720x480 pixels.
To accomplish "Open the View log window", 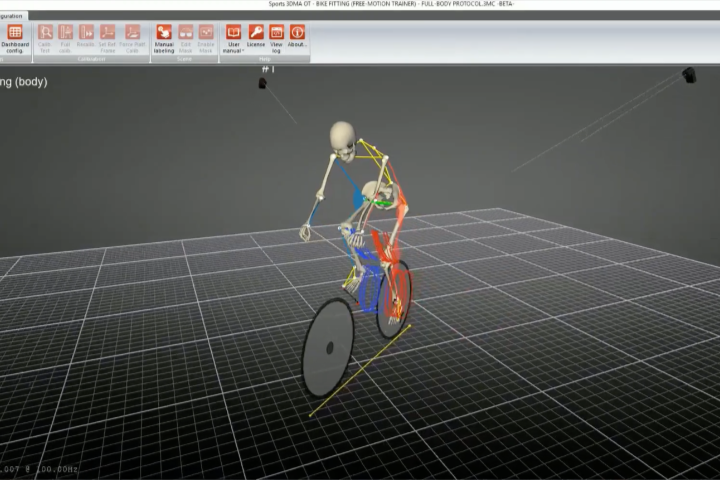I will 276,38.
